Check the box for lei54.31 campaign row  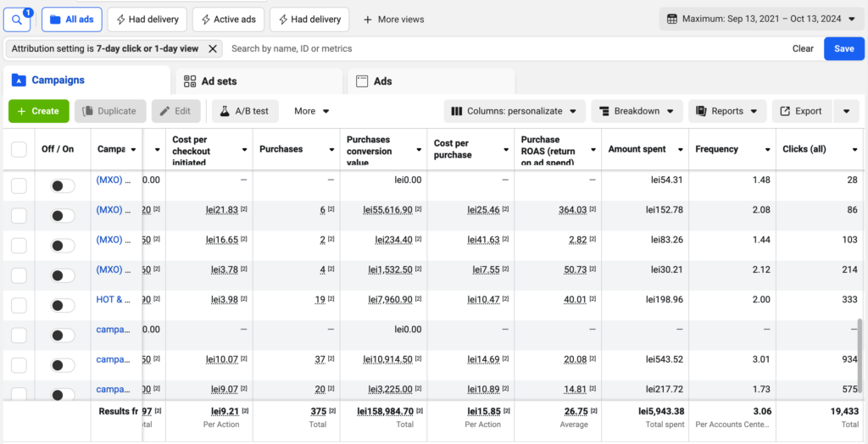(19, 186)
